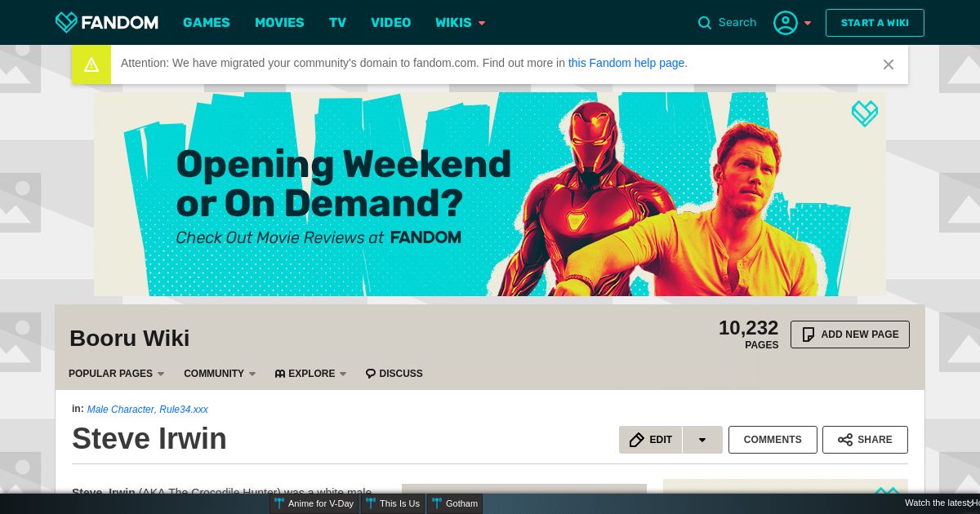
Task: Expand the account dropdown arrow
Action: coord(808,23)
